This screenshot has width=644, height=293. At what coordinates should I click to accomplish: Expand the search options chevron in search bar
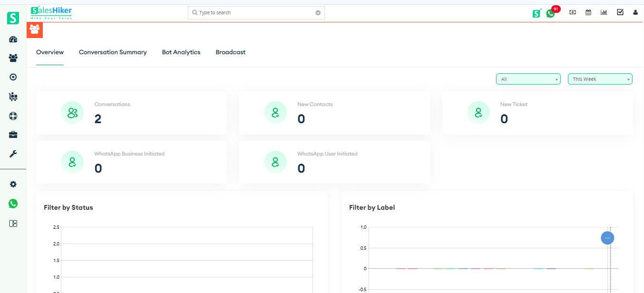coord(318,12)
